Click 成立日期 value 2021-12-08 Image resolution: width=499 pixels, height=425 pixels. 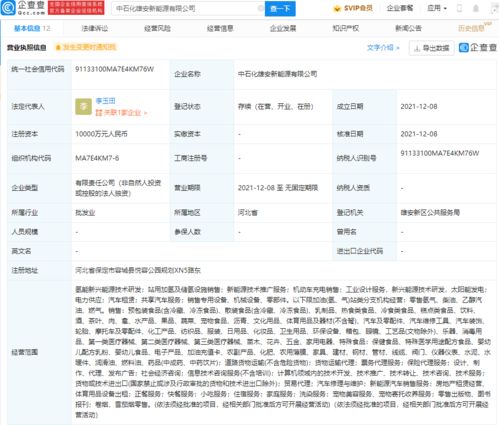tap(419, 107)
